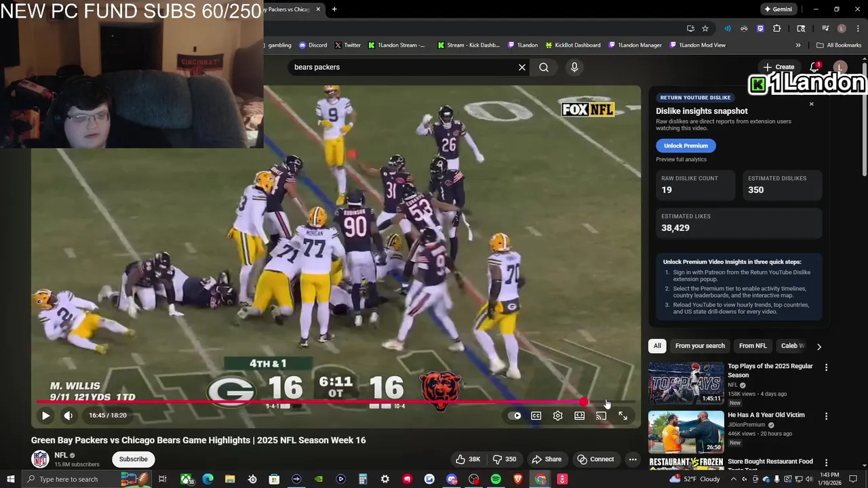
Task: Open the YouTube Create menu
Action: [x=778, y=67]
